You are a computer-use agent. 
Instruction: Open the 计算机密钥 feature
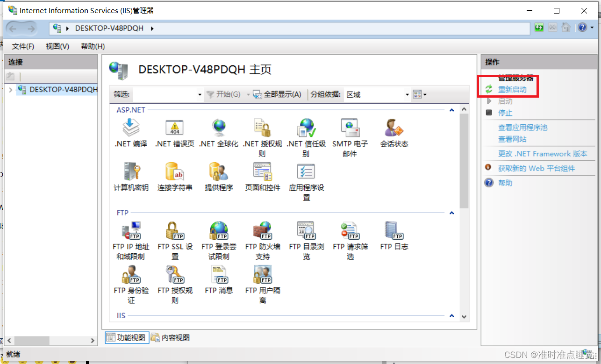[x=131, y=177]
